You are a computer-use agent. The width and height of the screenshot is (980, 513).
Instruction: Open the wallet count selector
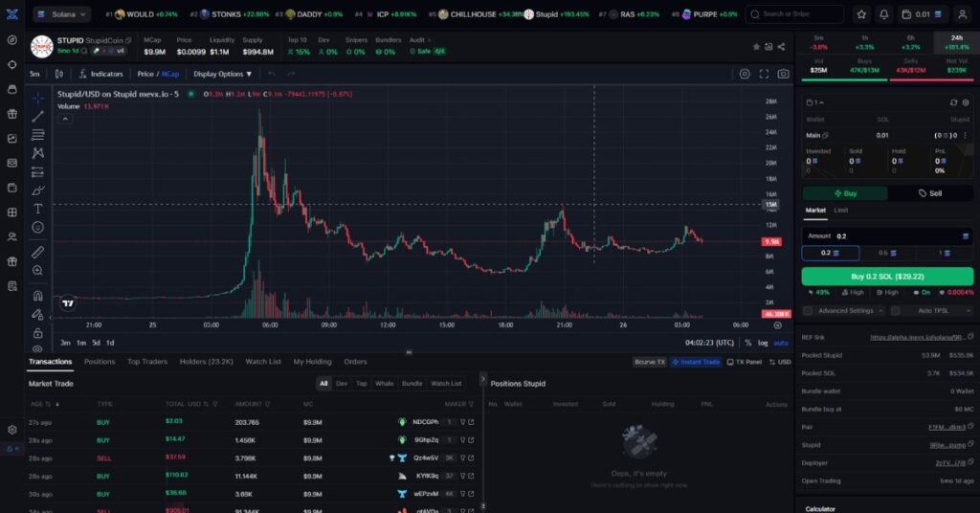(815, 102)
